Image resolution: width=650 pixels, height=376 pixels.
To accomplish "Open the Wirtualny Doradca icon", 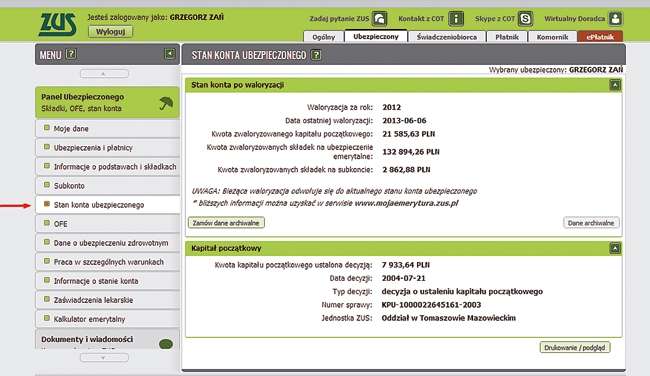I will click(616, 19).
